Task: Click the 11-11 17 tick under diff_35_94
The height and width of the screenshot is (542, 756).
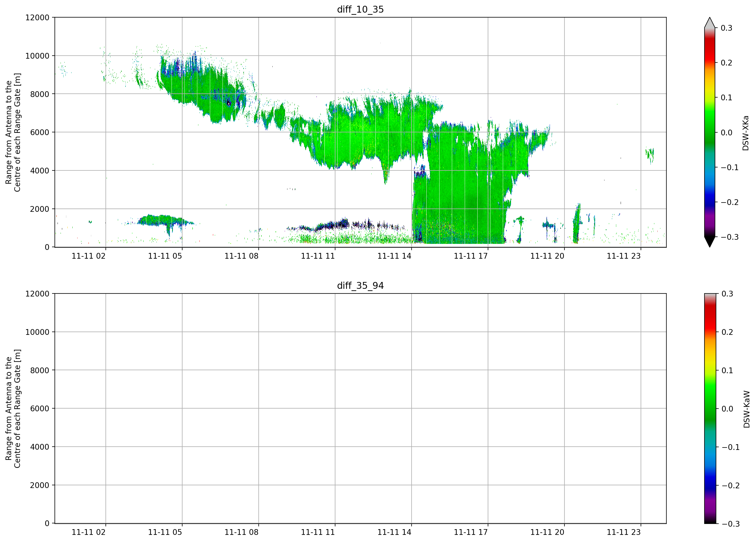Action: (471, 532)
